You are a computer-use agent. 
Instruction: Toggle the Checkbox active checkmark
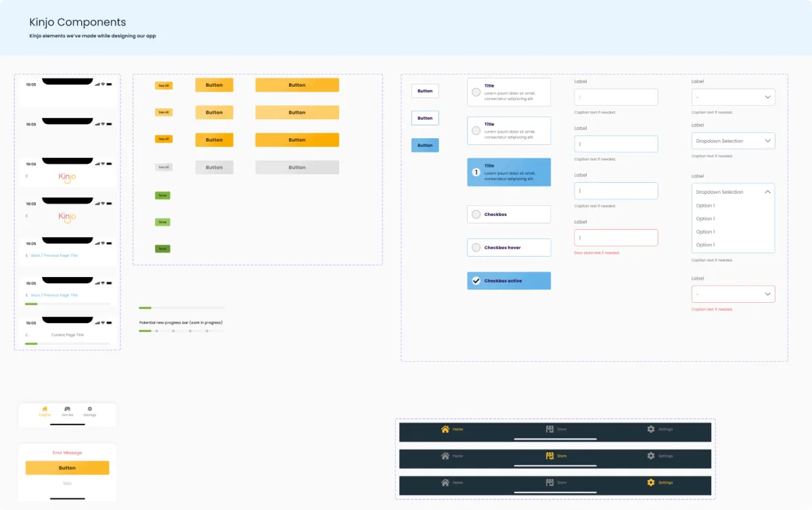[476, 280]
